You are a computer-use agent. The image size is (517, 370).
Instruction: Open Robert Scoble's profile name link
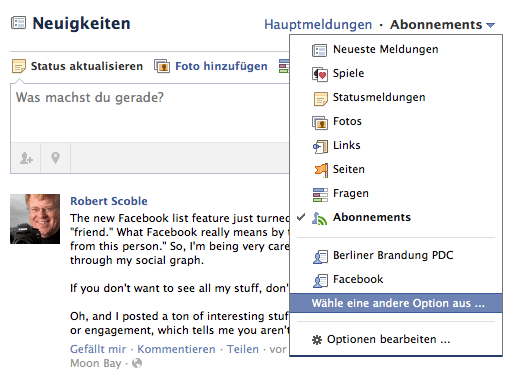point(109,201)
